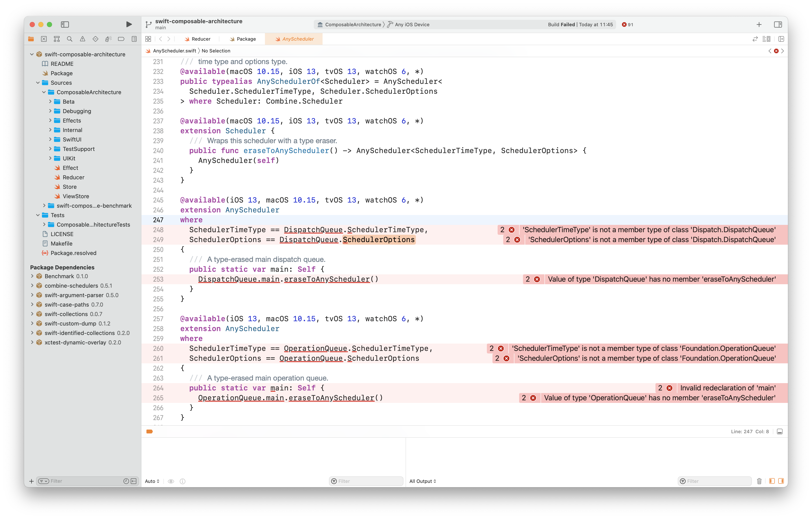The image size is (812, 519).
Task: Toggle recent files filter clock icon
Action: pos(126,481)
